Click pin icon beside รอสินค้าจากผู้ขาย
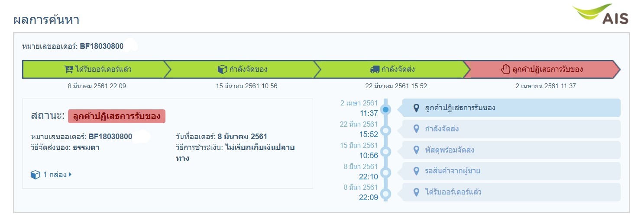 click(x=416, y=171)
